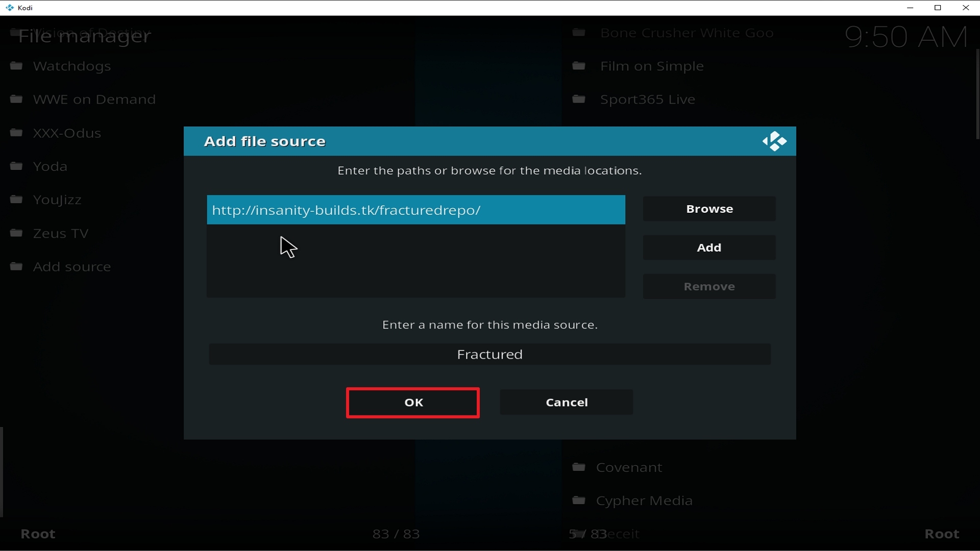980x551 pixels.
Task: Select the WWE on Demand folder icon
Action: pos(16,99)
